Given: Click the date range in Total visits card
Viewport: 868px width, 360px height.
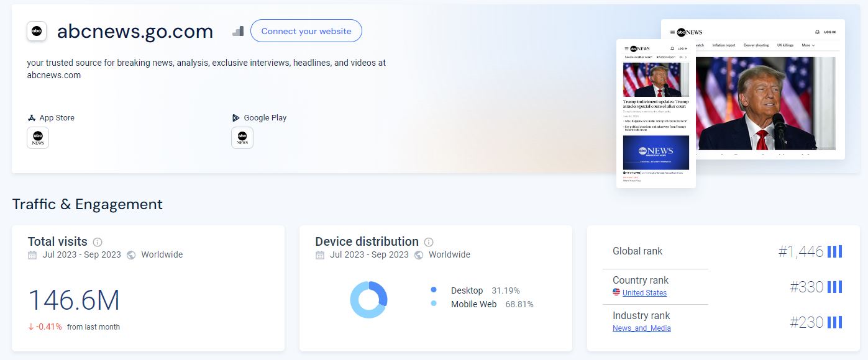Looking at the screenshot, I should [82, 254].
